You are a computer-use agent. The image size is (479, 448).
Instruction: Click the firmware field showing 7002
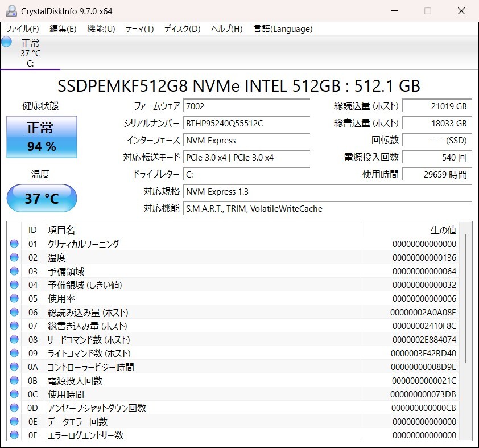[246, 106]
